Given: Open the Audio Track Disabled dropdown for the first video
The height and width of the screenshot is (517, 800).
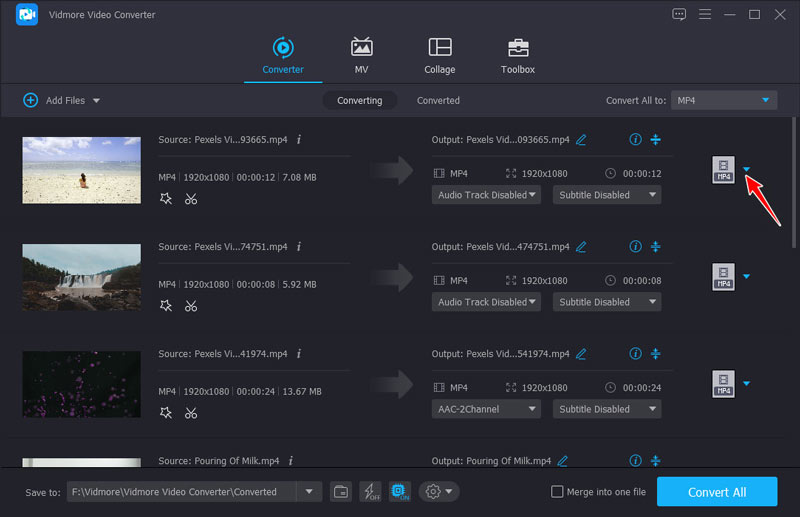Looking at the screenshot, I should (x=487, y=195).
